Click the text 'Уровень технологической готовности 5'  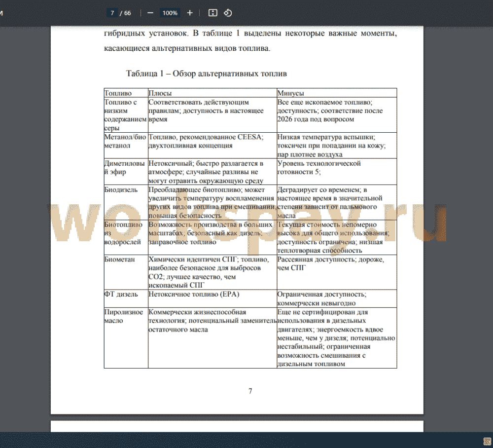click(x=319, y=167)
